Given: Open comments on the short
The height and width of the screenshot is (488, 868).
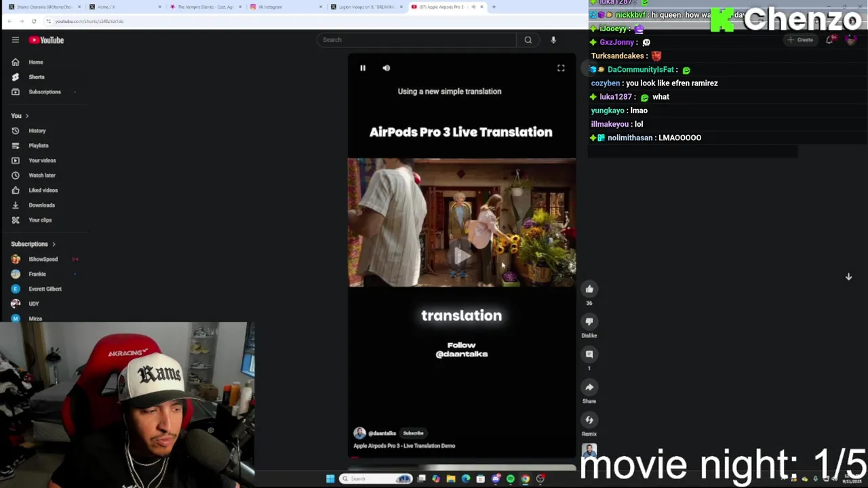Looking at the screenshot, I should [x=589, y=354].
